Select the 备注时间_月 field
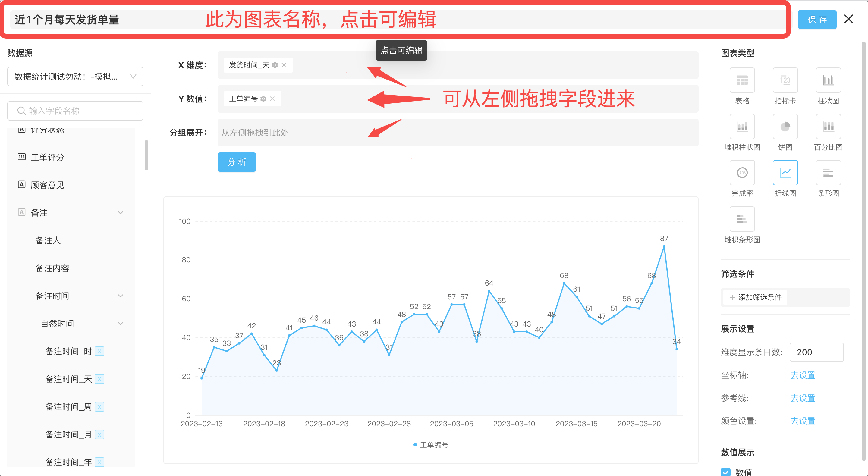868x476 pixels. 68,434
